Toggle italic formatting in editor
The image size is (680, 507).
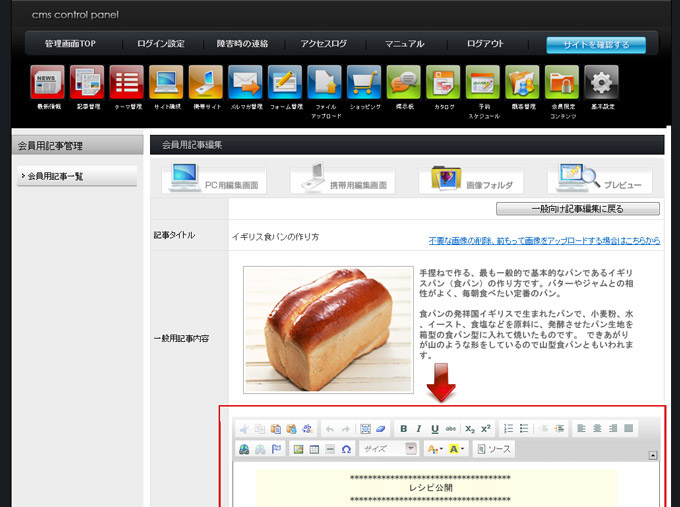(419, 428)
